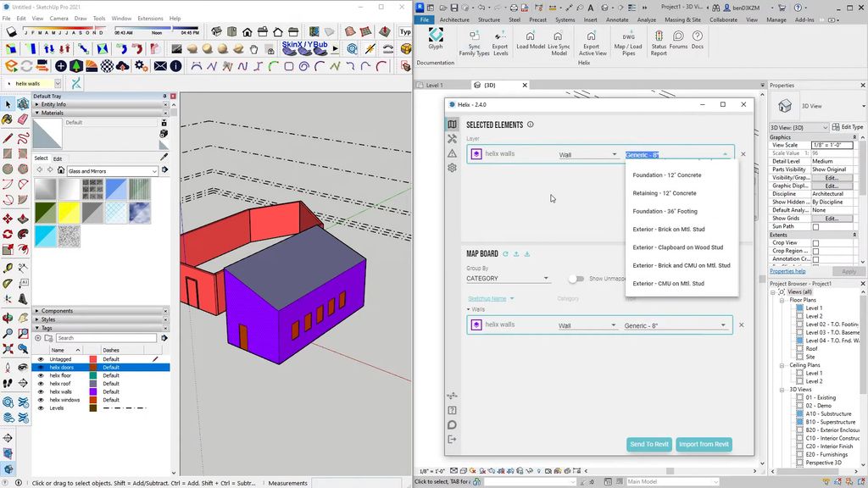Viewport: 868px width, 488px height.
Task: Click the Send To Revit button
Action: coord(649,444)
